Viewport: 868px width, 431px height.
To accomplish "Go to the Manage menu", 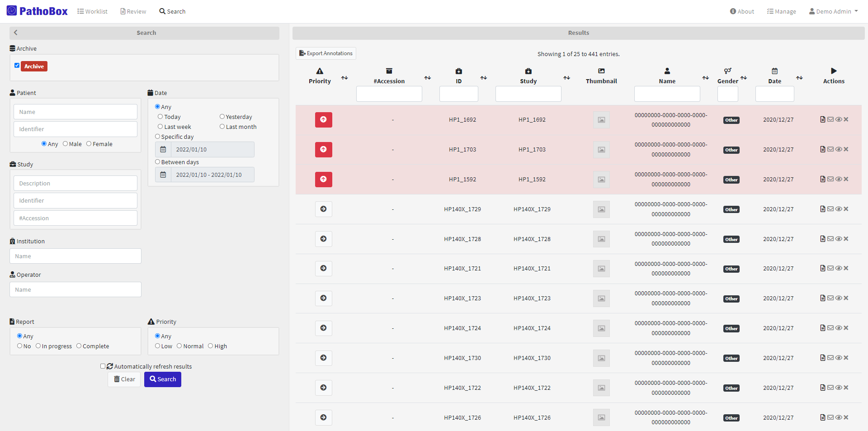I will [x=781, y=11].
